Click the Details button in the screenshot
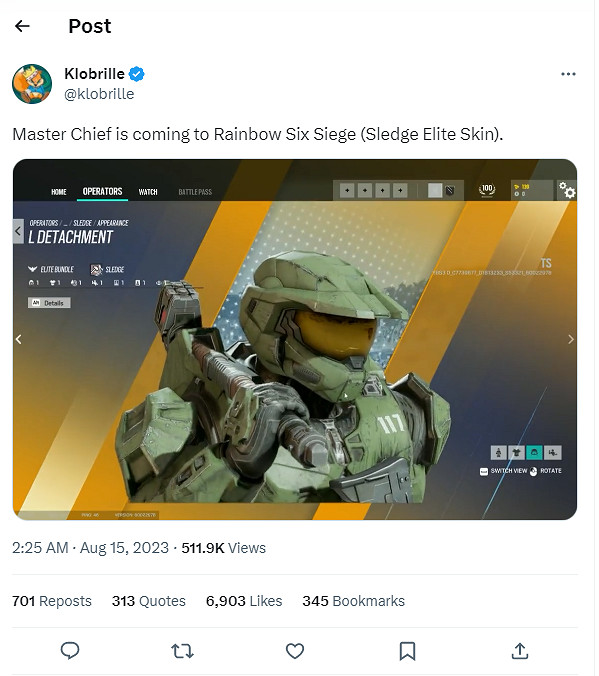Image resolution: width=599 pixels, height=676 pixels. click(49, 303)
